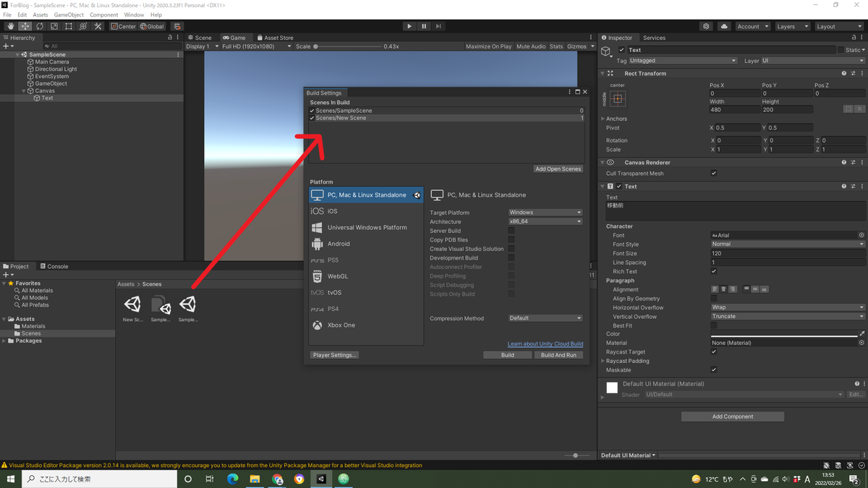Click the Text Color swatch
The image size is (868, 488).
(784, 334)
